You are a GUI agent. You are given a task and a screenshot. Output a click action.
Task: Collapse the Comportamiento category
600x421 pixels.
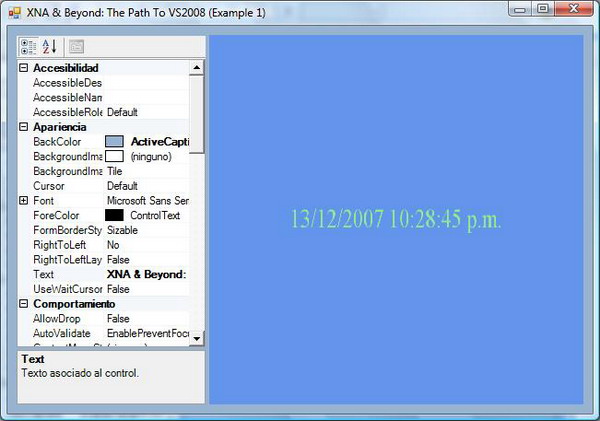pos(24,304)
